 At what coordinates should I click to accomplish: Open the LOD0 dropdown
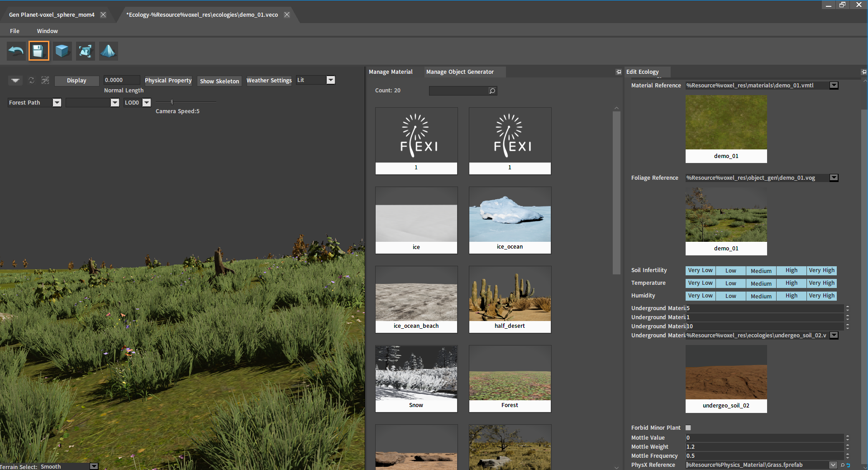tap(147, 103)
